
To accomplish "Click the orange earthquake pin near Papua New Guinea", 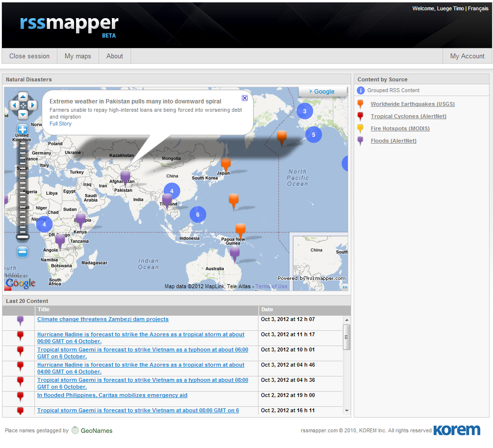I will pos(240,230).
